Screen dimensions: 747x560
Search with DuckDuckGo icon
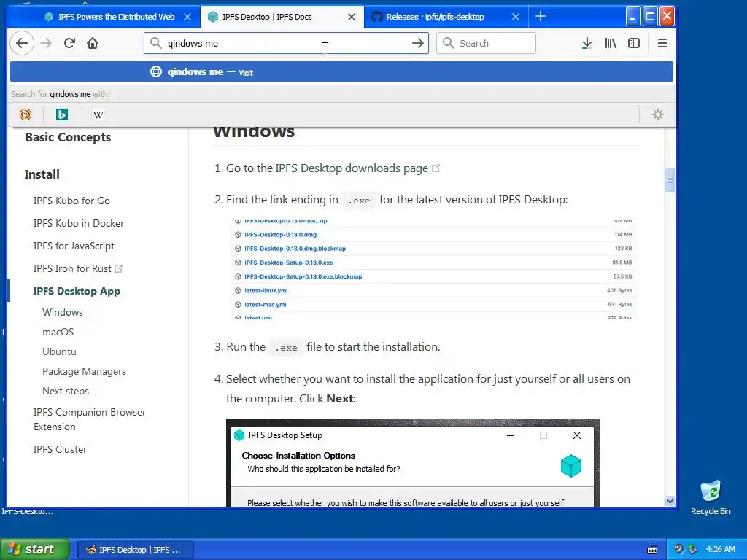coord(26,114)
